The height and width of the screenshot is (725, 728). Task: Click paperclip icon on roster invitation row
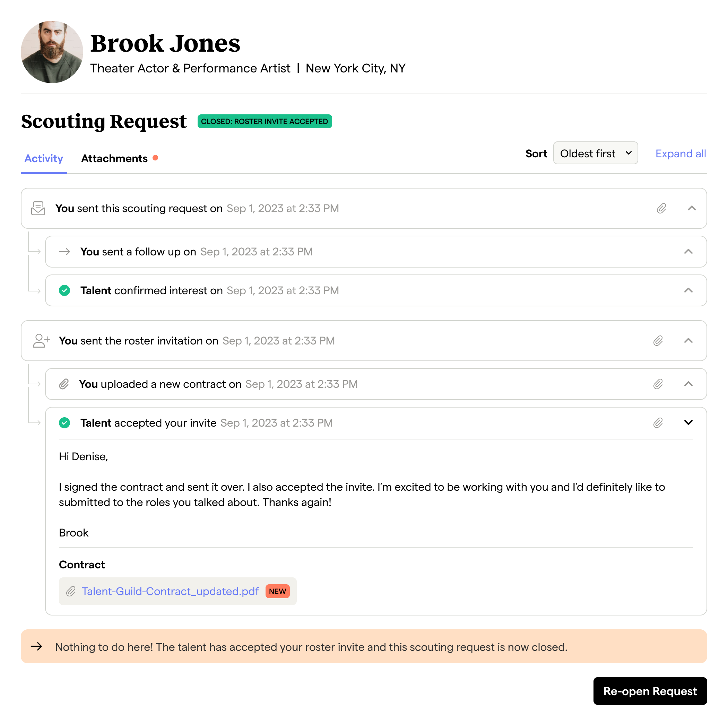[x=658, y=340]
